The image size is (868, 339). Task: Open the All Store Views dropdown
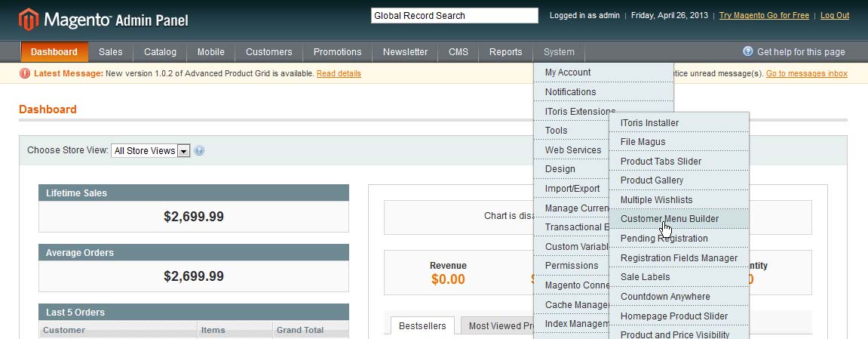click(x=151, y=151)
